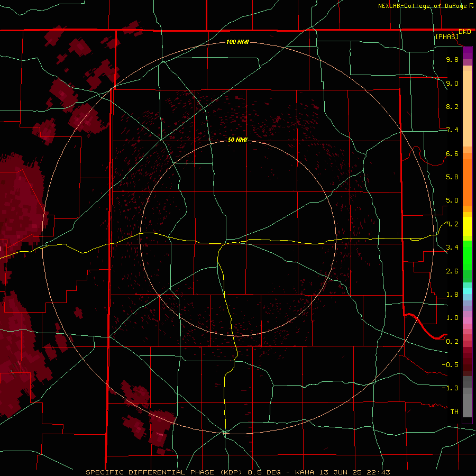Viewport: 476px width, 476px height.
Task: Click the 9.0 legend value
Action: pos(452,83)
